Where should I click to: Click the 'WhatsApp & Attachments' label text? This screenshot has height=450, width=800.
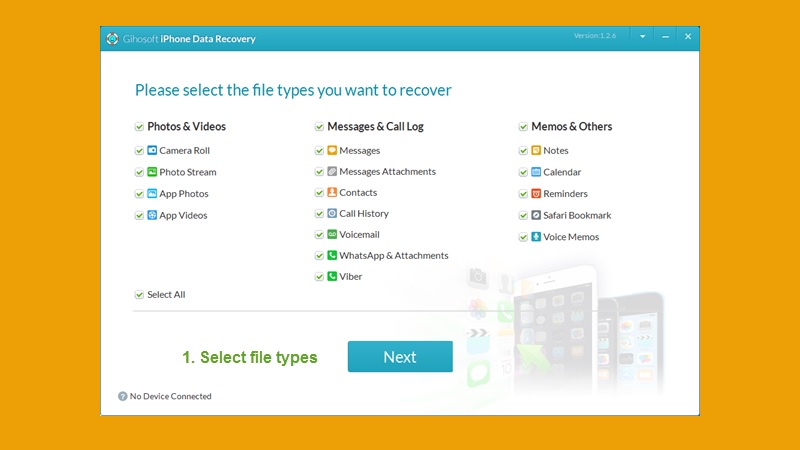394,255
